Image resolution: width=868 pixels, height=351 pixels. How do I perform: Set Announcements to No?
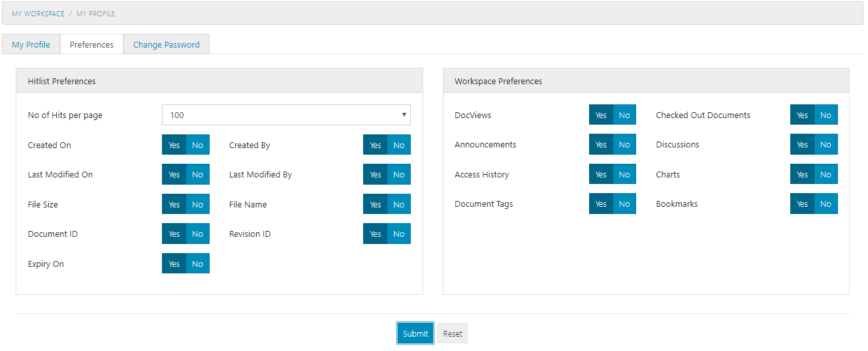624,145
